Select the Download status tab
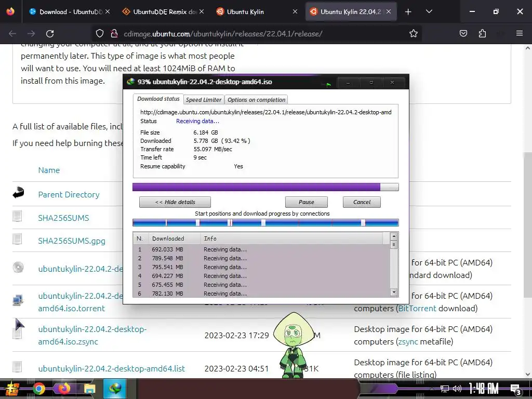The image size is (532, 399). tap(158, 99)
